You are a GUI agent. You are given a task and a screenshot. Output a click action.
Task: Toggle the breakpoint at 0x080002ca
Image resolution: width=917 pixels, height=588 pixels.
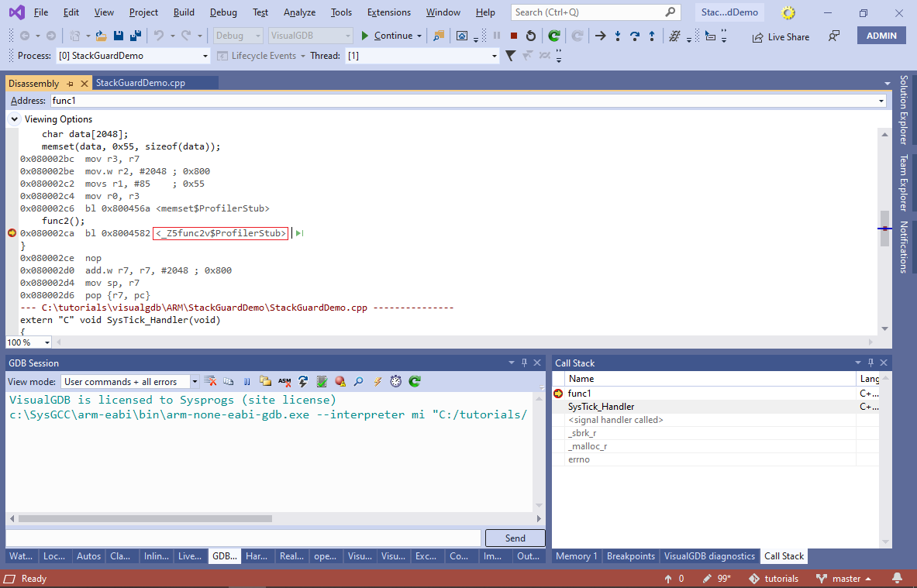pyautogui.click(x=12, y=233)
